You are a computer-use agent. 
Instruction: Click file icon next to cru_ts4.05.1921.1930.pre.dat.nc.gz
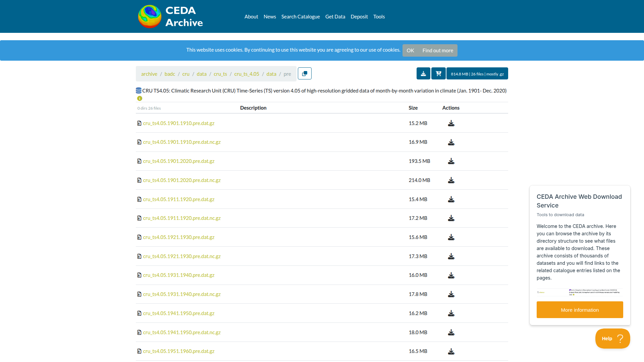tap(139, 256)
